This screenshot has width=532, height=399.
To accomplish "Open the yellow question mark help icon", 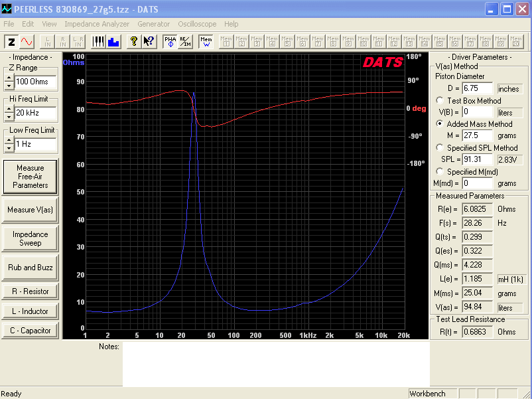I will 134,41.
